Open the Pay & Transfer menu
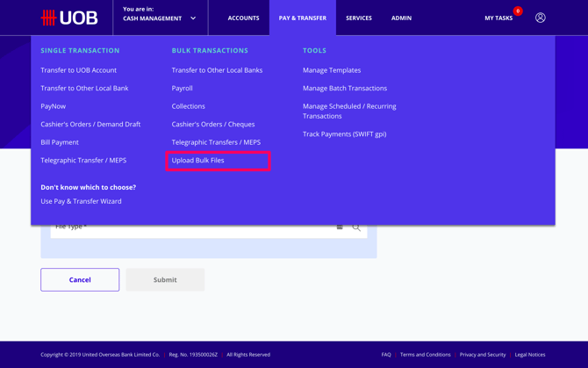Image resolution: width=588 pixels, height=368 pixels. point(302,18)
